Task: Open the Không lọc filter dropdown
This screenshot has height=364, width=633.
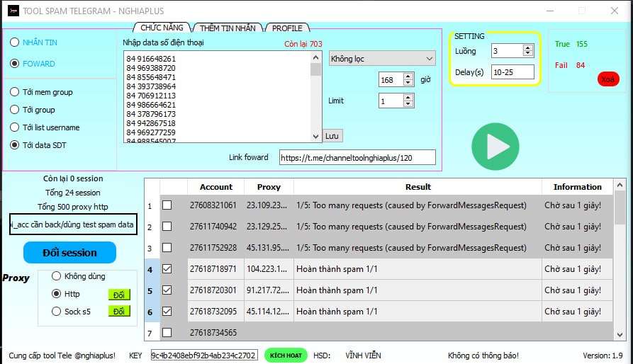Action: click(x=381, y=59)
